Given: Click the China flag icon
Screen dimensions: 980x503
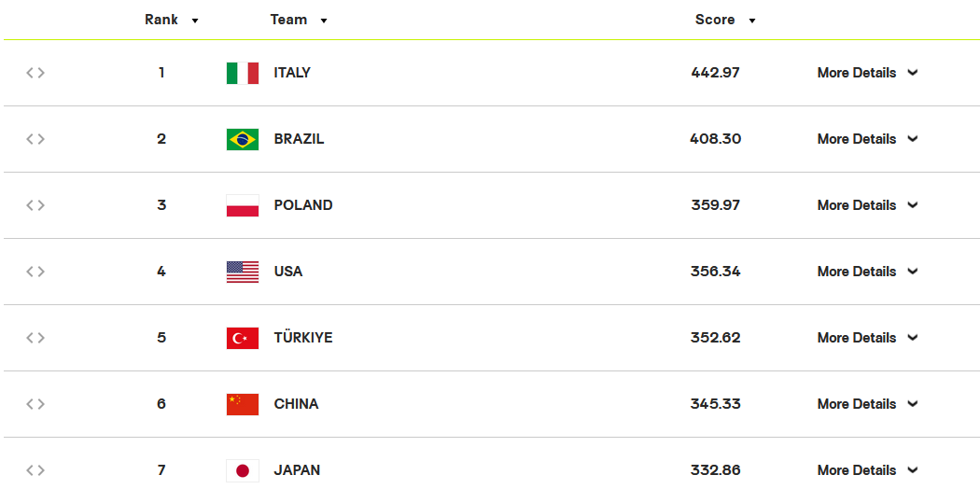Looking at the screenshot, I should 243,404.
